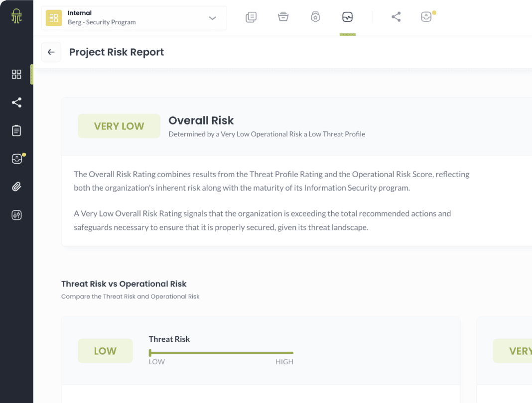Click the yellow Internal project thumbnail icon
This screenshot has height=403, width=532.
(x=54, y=18)
